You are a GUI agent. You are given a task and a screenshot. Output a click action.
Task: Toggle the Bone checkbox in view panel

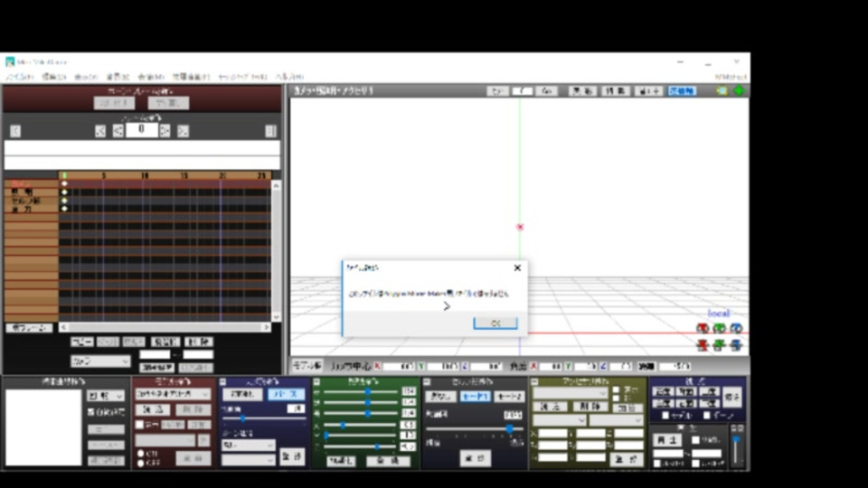click(x=706, y=416)
